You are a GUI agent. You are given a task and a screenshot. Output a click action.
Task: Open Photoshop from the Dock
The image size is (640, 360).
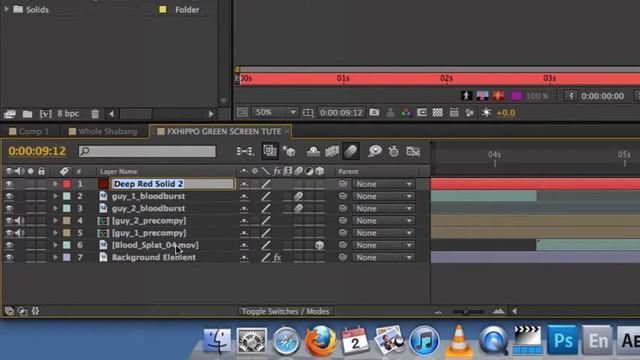pyautogui.click(x=562, y=340)
